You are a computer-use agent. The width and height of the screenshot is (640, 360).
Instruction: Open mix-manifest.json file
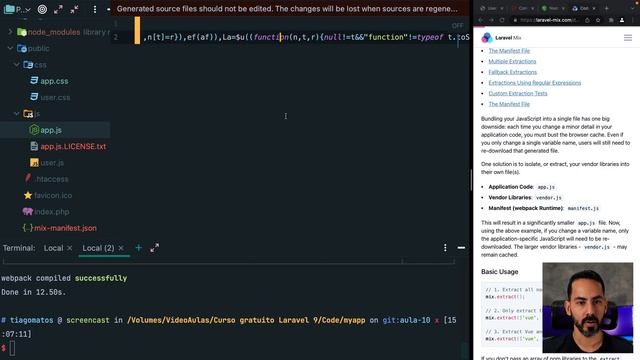point(65,228)
